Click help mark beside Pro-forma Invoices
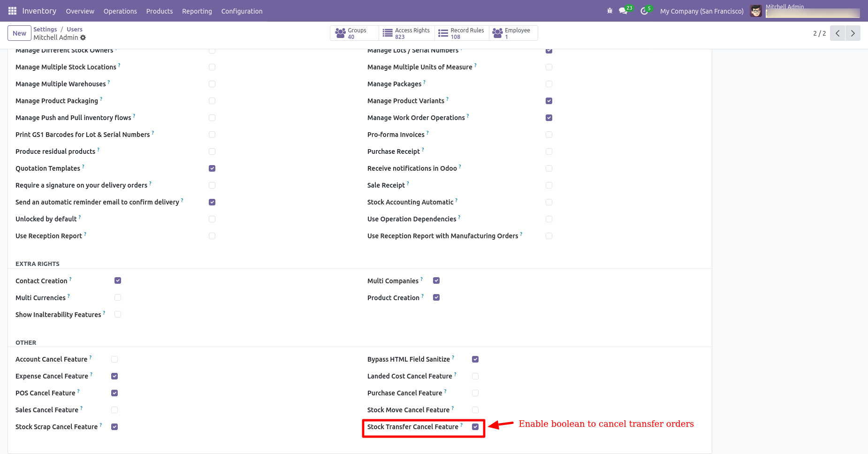The height and width of the screenshot is (454, 868). (427, 133)
